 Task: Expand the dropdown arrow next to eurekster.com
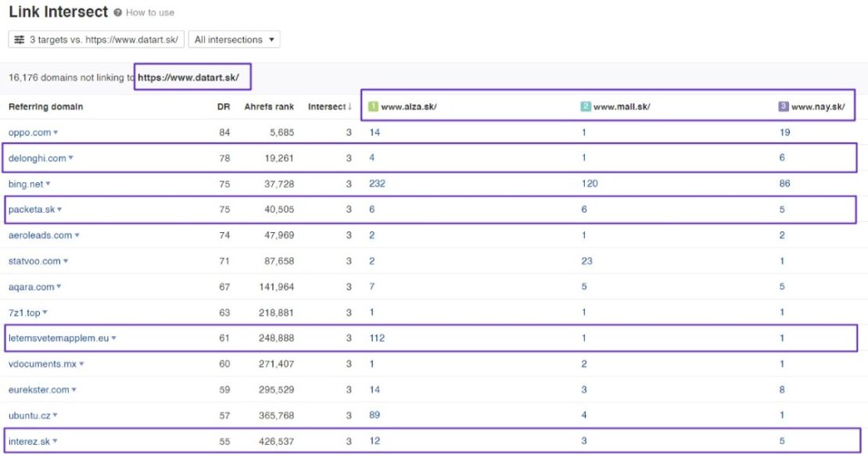[74, 390]
